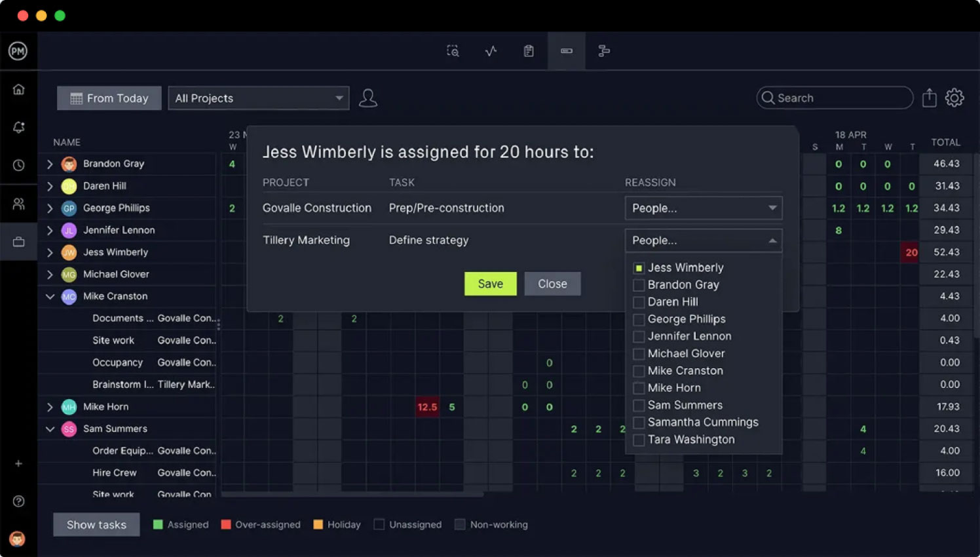Viewport: 980px width, 557px height.
Task: Open the People dropdown for Prep/Pre-construction
Action: tap(703, 208)
